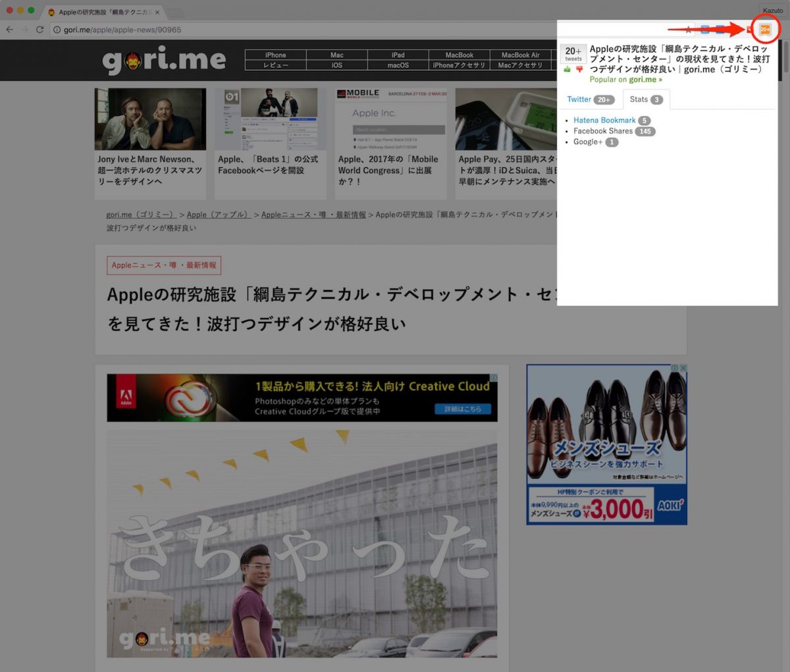Click the back navigation arrow

pos(11,30)
